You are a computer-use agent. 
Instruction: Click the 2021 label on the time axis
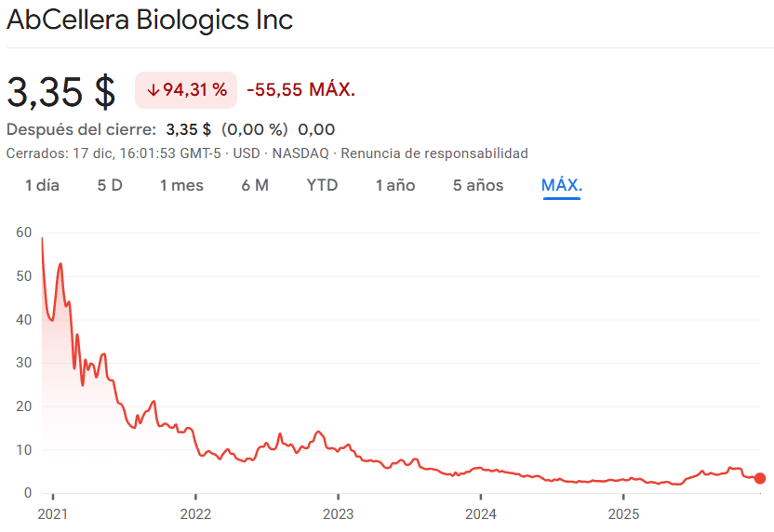[x=53, y=512]
